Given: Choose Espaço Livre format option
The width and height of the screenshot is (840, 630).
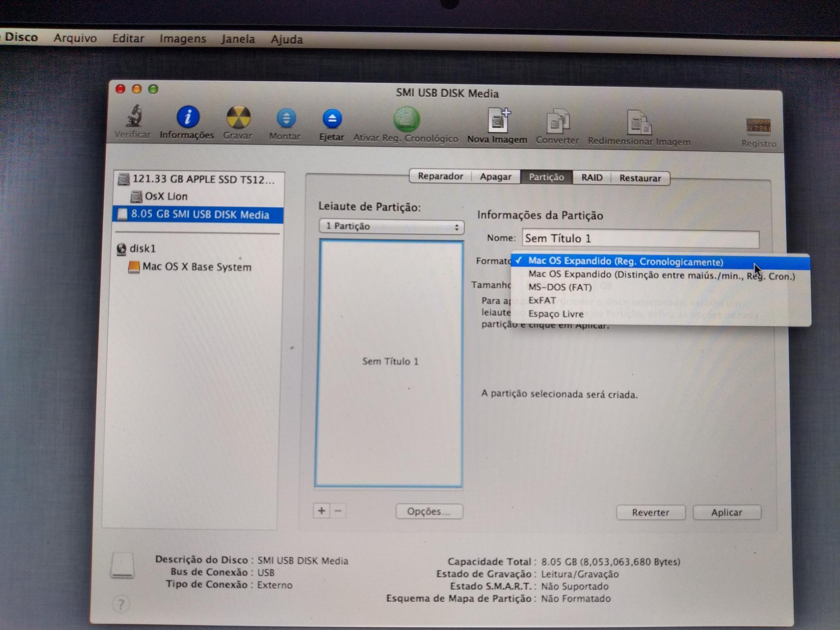Looking at the screenshot, I should point(661,314).
